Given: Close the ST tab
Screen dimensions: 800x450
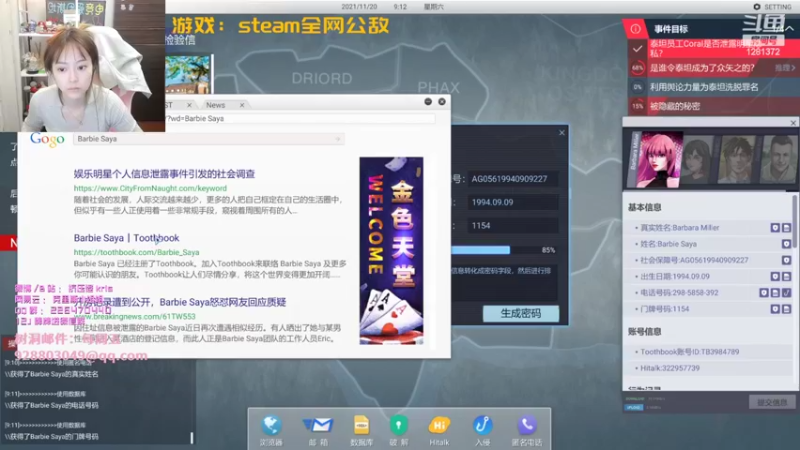Looking at the screenshot, I should (x=189, y=105).
